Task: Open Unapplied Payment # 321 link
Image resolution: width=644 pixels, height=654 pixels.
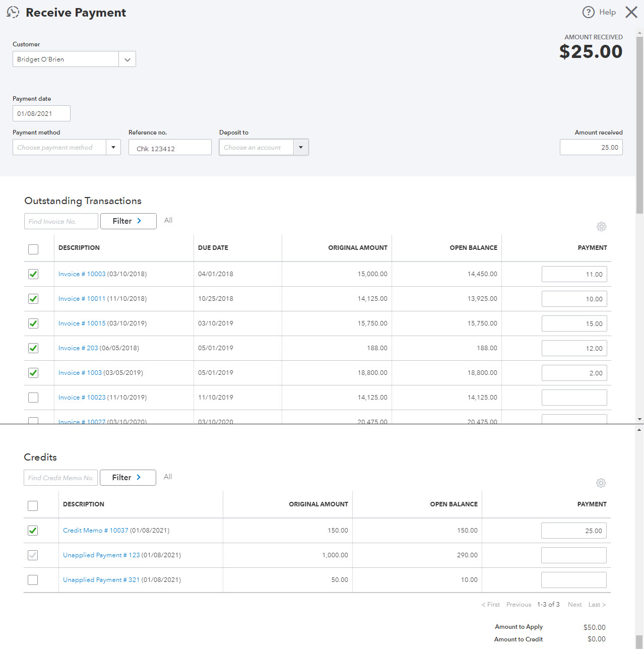Action: coord(101,580)
